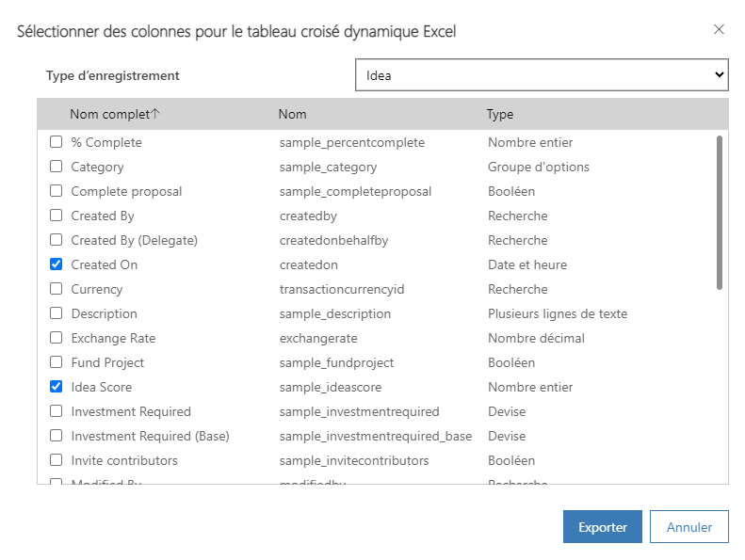
Task: Click the Exporter button
Action: point(603,527)
